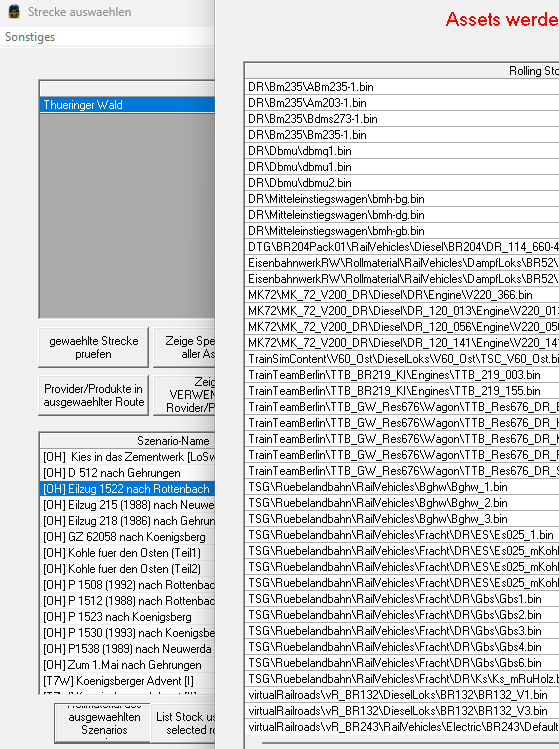Select scenario Eilzug 1522 nach Rottenbach

click(x=128, y=489)
